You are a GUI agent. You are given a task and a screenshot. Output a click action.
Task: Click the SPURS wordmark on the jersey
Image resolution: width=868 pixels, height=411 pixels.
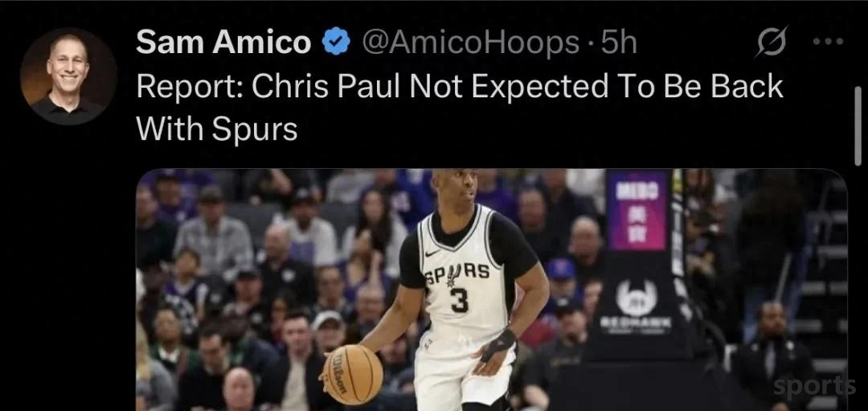(457, 273)
